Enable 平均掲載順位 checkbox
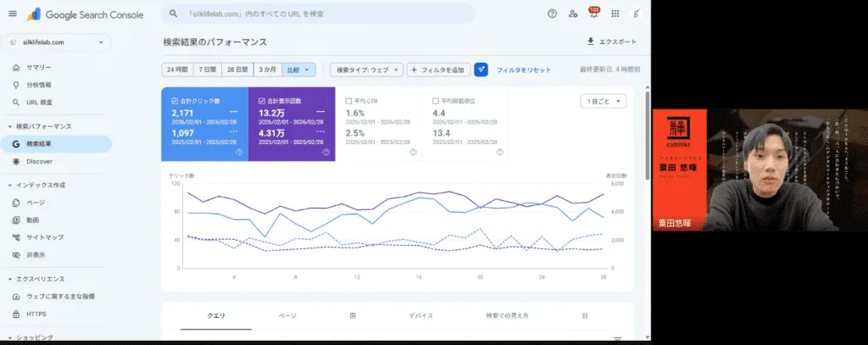 (x=436, y=102)
